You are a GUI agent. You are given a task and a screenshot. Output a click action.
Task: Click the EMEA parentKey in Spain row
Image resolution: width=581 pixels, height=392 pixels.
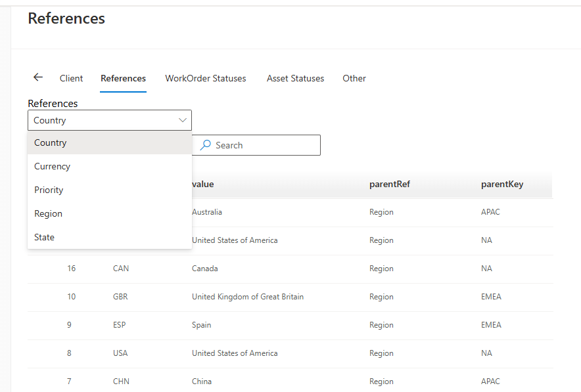click(x=491, y=325)
